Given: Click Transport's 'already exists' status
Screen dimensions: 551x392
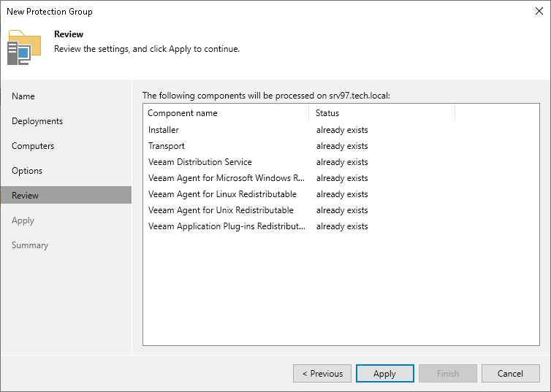Looking at the screenshot, I should click(x=342, y=146).
